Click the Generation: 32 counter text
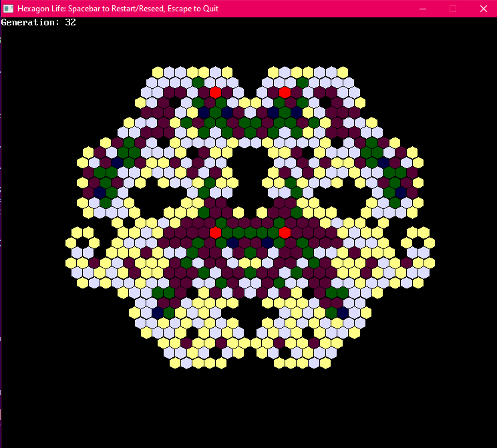 tap(39, 23)
